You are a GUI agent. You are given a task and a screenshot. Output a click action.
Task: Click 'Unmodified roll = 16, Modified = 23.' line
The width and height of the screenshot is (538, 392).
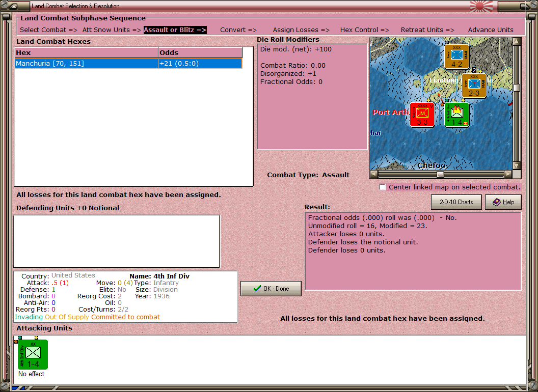(367, 226)
